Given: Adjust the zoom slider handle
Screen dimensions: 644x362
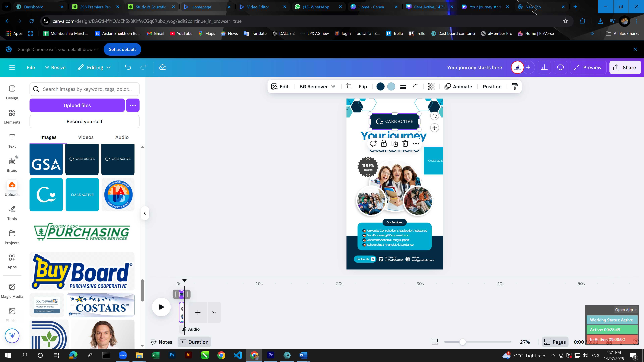Looking at the screenshot, I should [x=463, y=342].
